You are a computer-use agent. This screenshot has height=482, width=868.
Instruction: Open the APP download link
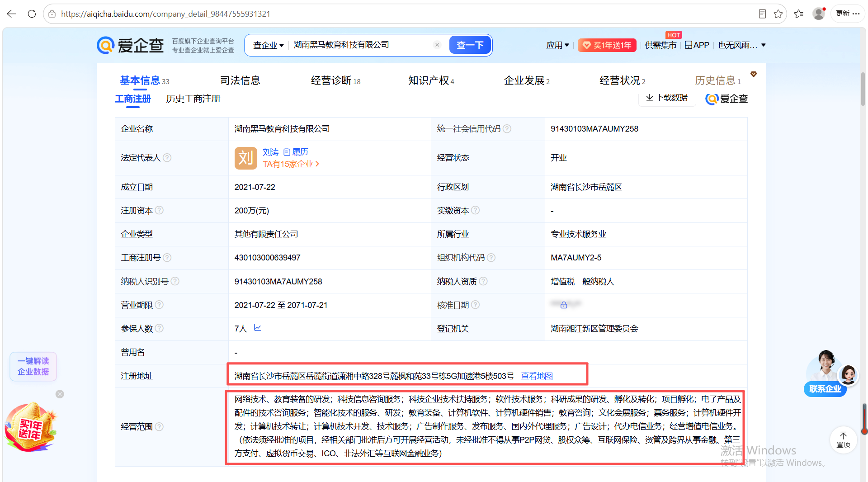coord(697,45)
